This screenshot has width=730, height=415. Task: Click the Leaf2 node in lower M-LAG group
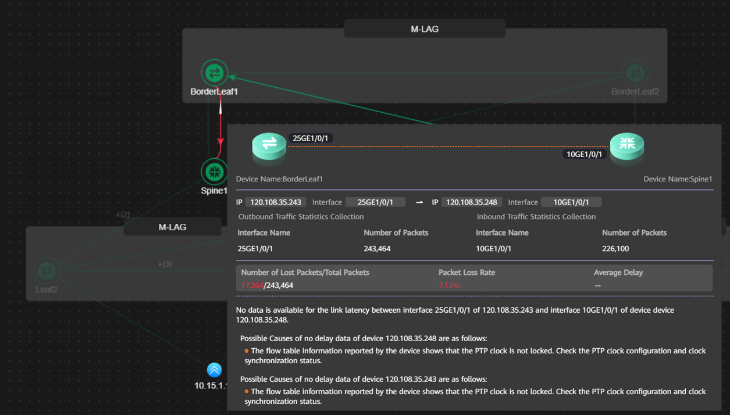click(x=47, y=271)
